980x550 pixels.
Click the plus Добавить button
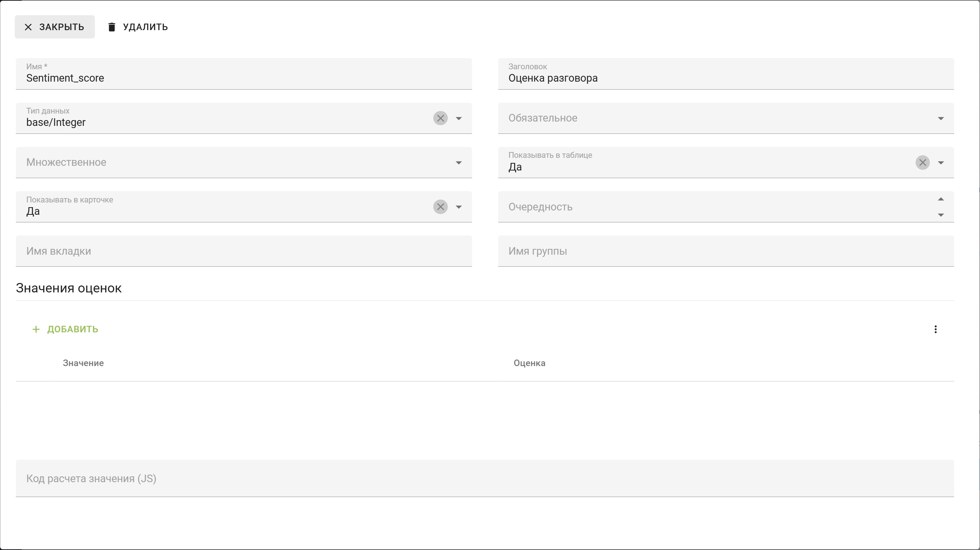[x=65, y=329]
